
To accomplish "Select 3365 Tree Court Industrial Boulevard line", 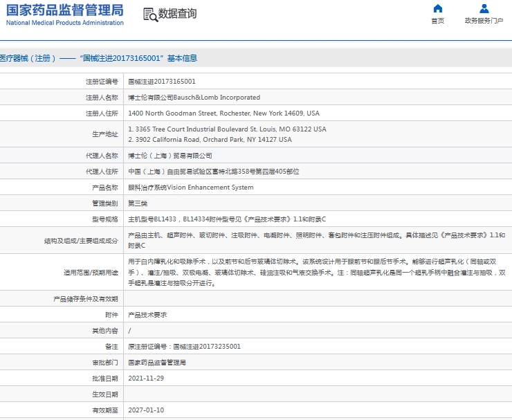I will 227,129.
